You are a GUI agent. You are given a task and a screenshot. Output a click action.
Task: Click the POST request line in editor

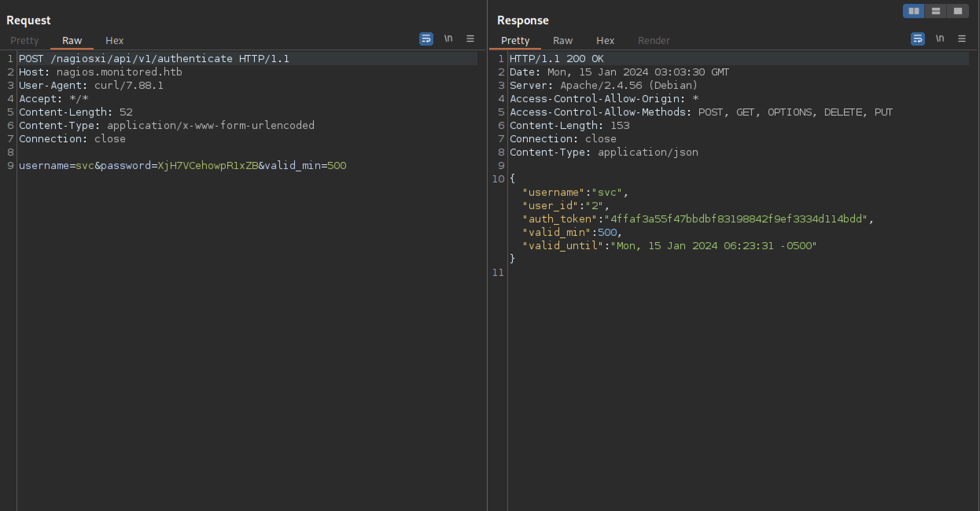click(154, 59)
